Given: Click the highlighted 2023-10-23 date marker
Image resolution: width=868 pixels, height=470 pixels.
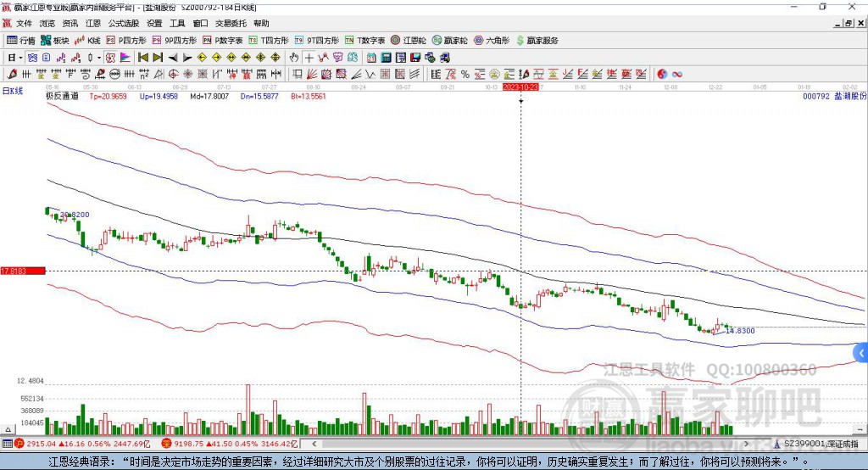Looking at the screenshot, I should pos(520,87).
